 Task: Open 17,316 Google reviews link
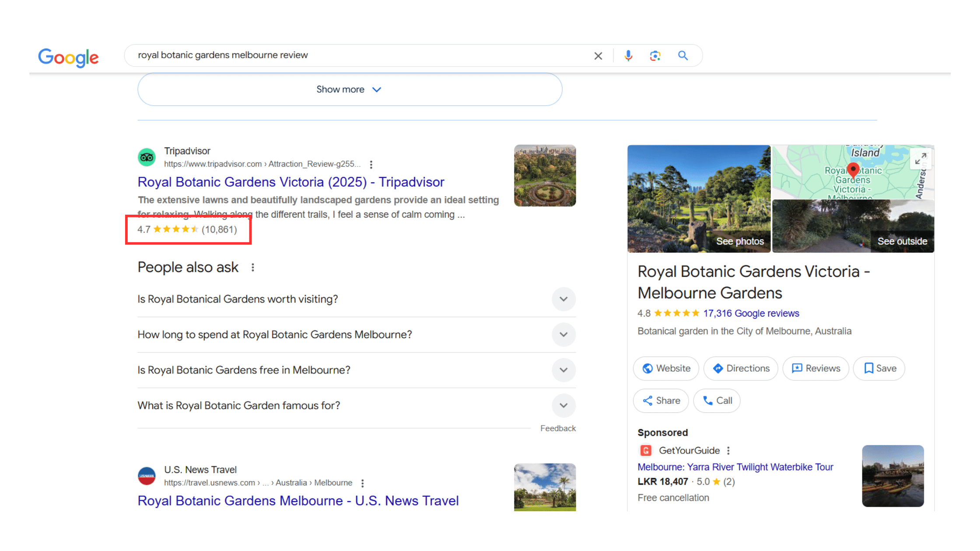[x=751, y=314]
